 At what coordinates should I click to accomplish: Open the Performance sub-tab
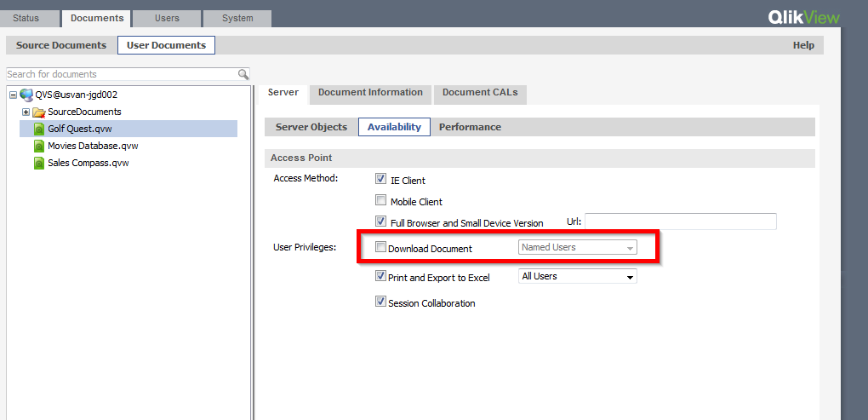click(x=470, y=127)
